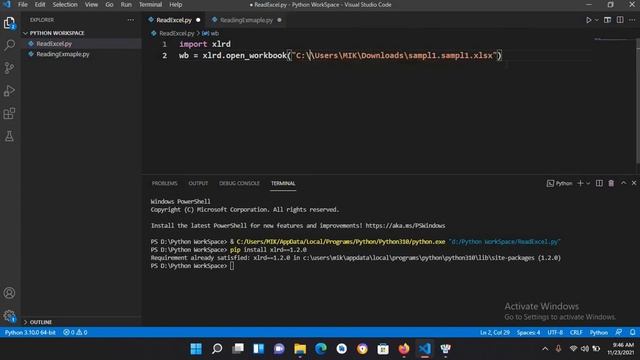
Task: Open the Edit menu
Action: pos(40,5)
